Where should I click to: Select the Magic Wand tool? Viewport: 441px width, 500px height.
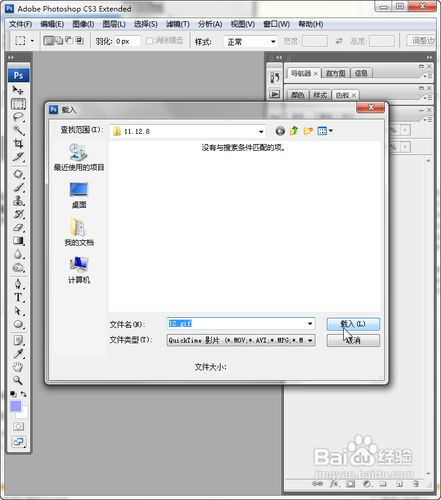18,130
